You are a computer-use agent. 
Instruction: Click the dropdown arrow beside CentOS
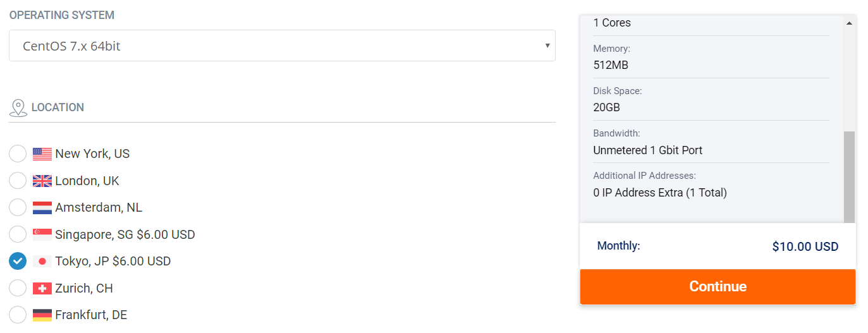coord(547,45)
